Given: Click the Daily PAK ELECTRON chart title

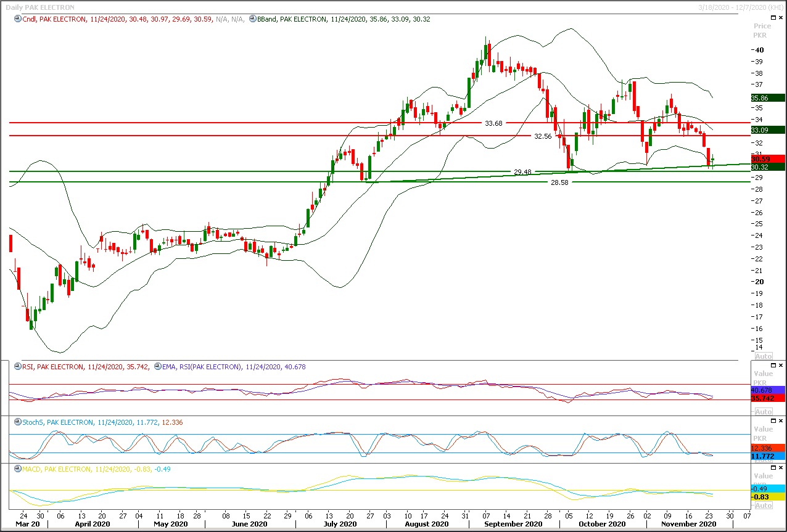Looking at the screenshot, I should click(40, 7).
